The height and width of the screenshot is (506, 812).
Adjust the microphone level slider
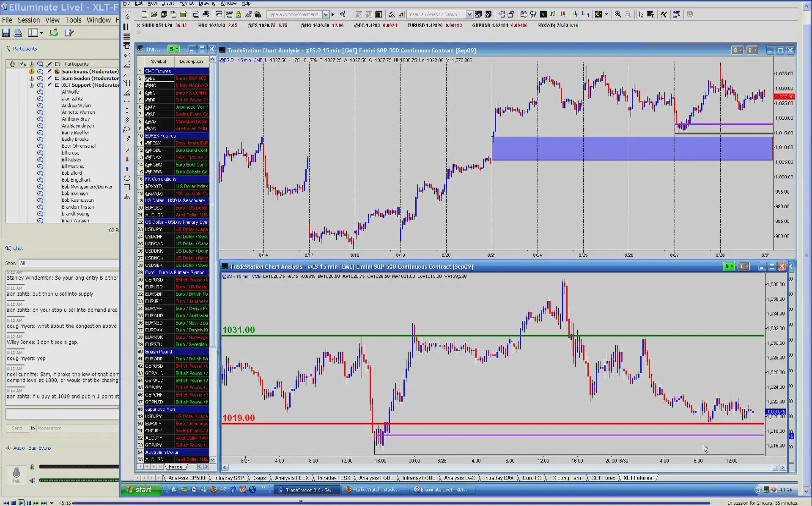coord(79,467)
